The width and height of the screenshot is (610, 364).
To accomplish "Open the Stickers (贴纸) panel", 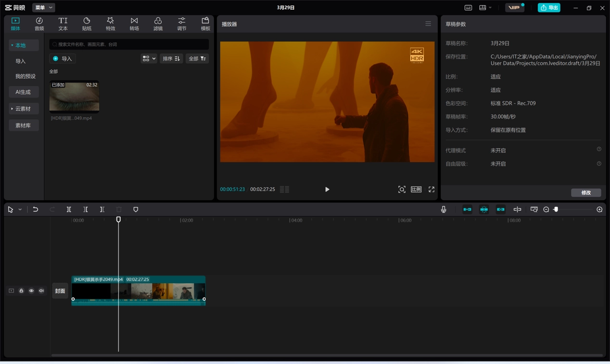I will point(87,24).
